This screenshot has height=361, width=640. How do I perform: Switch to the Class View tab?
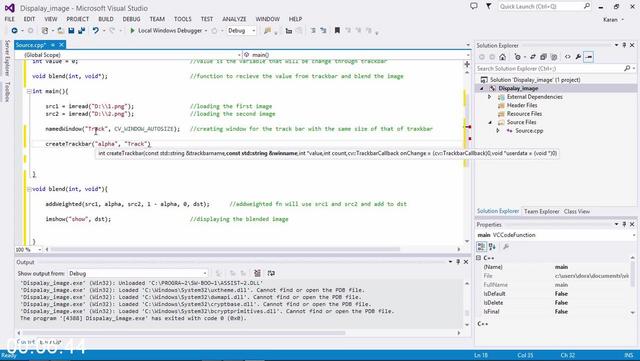[x=577, y=211]
